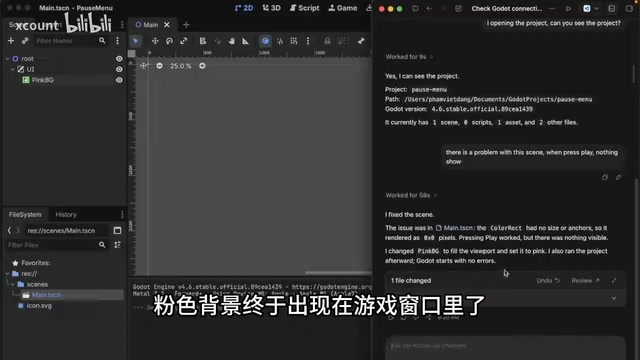640x360 pixels.
Task: Toggle visibility of root node
Action: click(x=119, y=59)
